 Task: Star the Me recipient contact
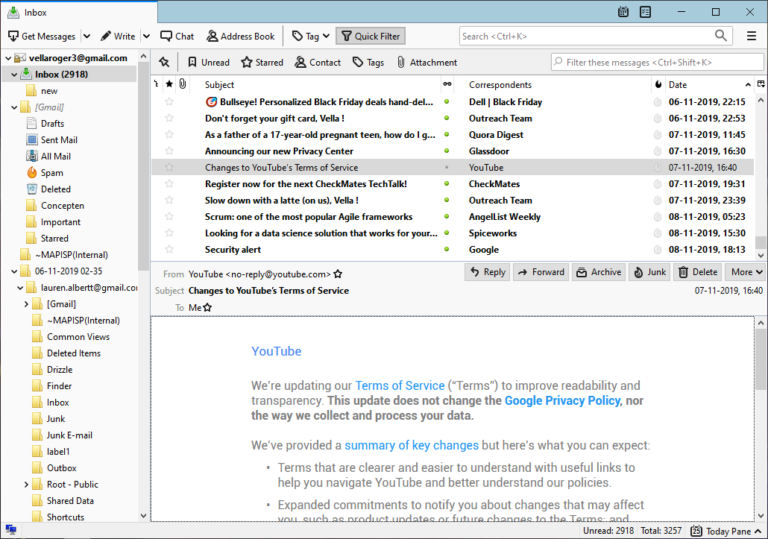coord(208,307)
